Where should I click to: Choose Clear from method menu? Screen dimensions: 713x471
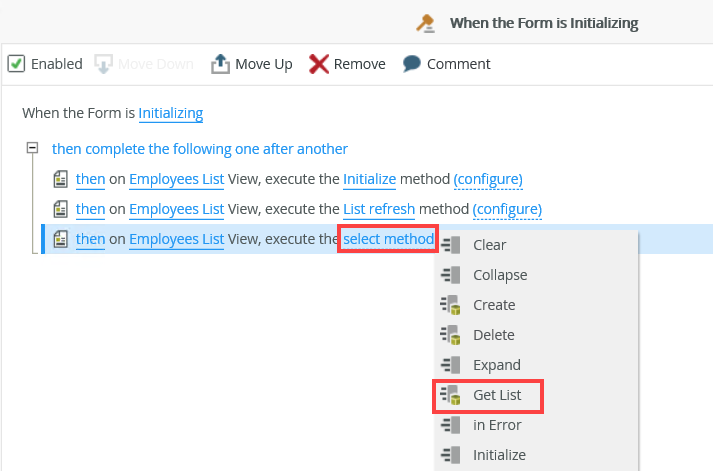click(489, 245)
